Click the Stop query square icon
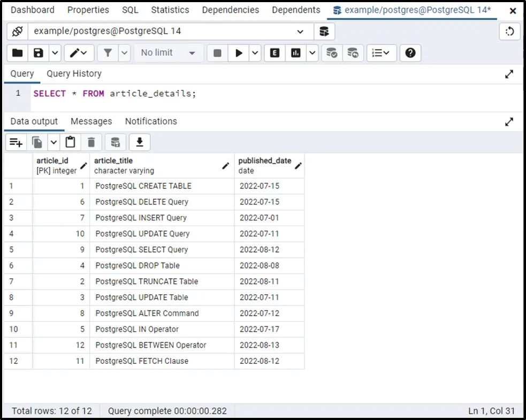526x420 pixels. pyautogui.click(x=217, y=53)
